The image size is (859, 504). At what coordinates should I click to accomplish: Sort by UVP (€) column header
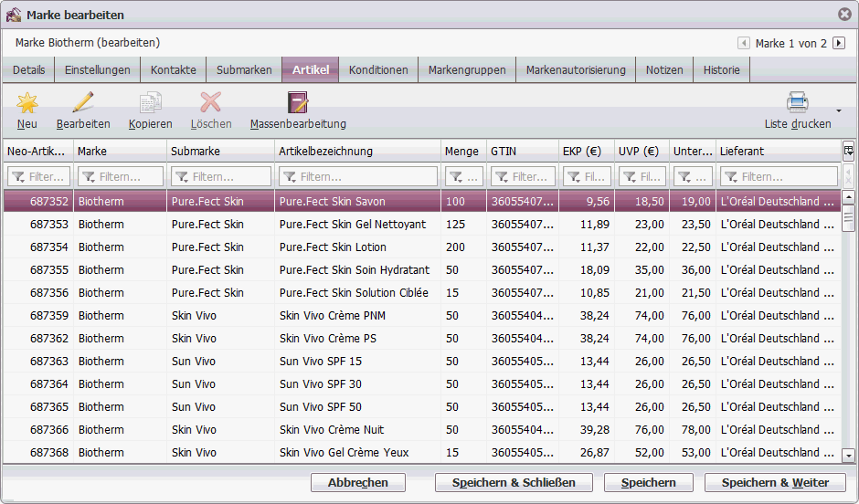point(642,151)
